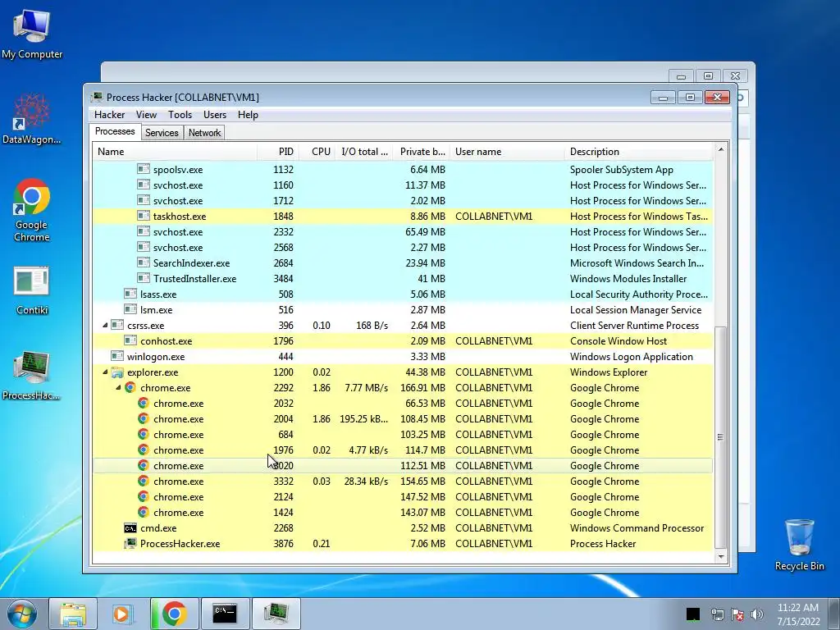Click the Windows Command Processor description
Image resolution: width=840 pixels, height=630 pixels.
pyautogui.click(x=637, y=528)
